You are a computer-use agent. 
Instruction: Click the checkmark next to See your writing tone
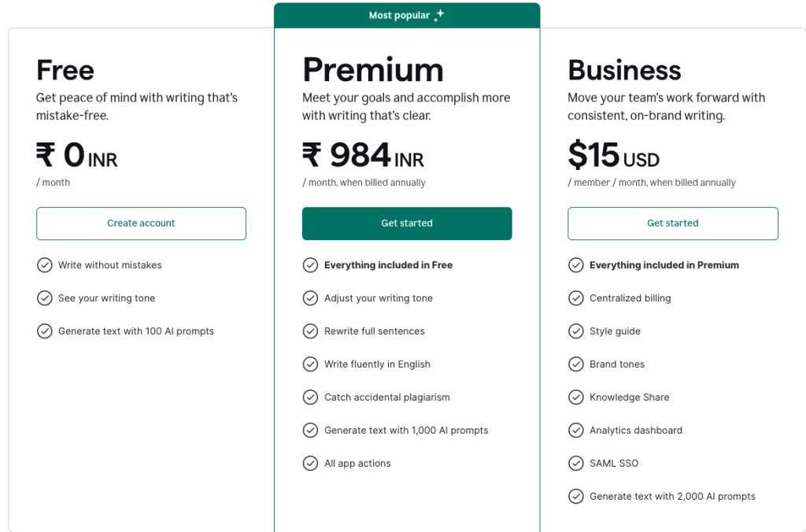pos(45,298)
